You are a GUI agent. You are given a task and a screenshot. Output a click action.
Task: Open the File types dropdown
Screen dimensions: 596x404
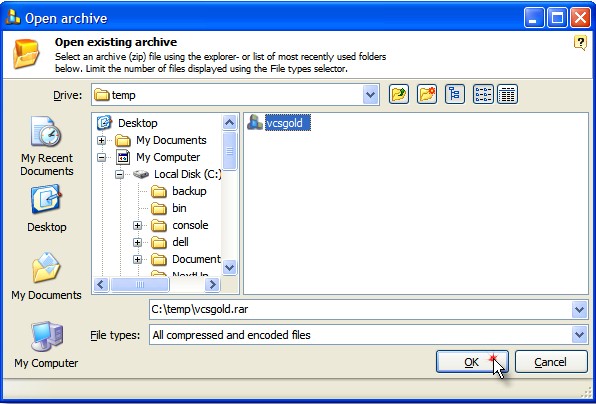point(579,335)
